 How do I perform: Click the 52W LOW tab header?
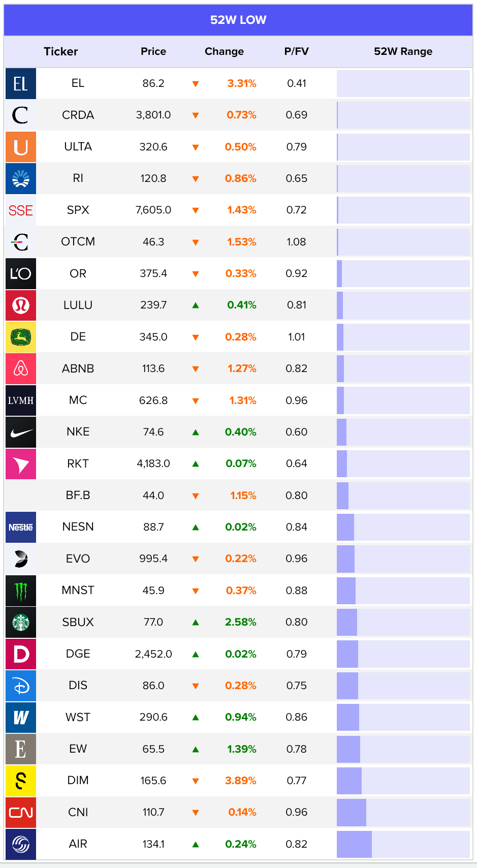coord(238,20)
